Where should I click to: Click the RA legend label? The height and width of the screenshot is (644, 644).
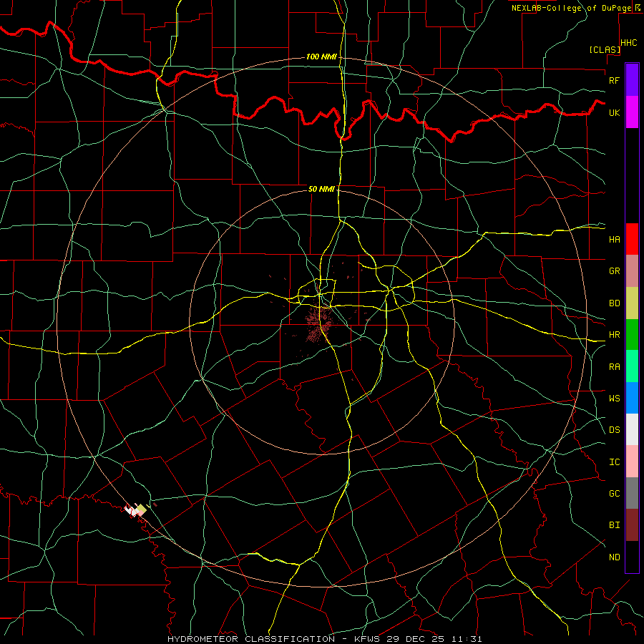[x=614, y=367]
